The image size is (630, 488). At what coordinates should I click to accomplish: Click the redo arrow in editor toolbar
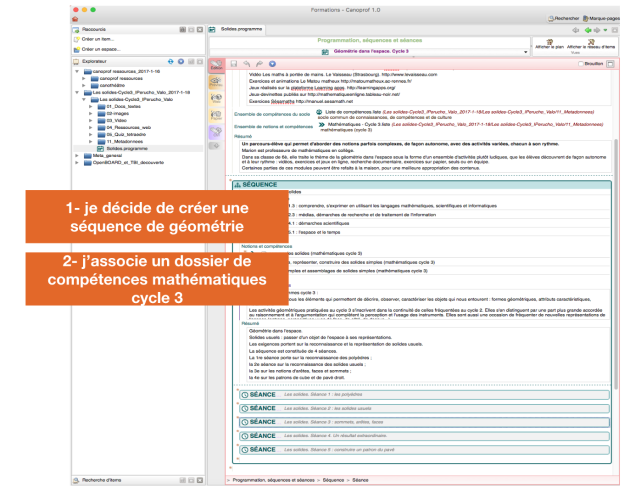click(260, 64)
